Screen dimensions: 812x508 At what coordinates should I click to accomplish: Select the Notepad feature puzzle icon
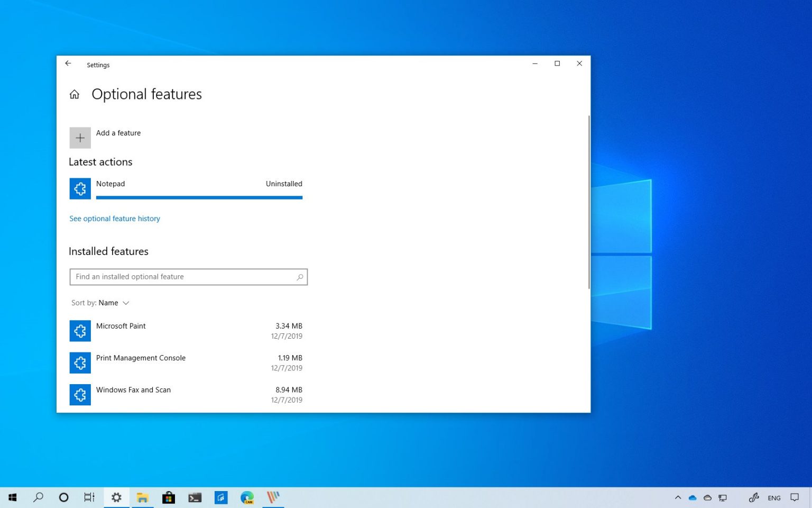click(x=80, y=188)
